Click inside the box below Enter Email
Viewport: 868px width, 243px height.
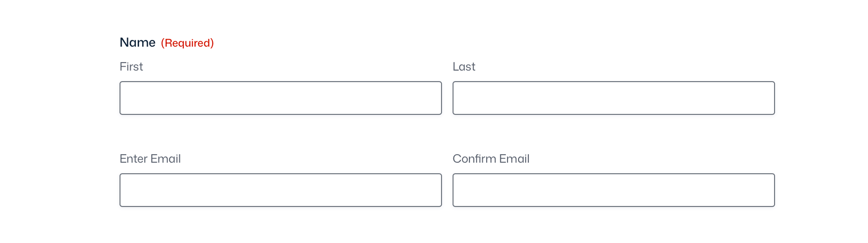pos(281,190)
